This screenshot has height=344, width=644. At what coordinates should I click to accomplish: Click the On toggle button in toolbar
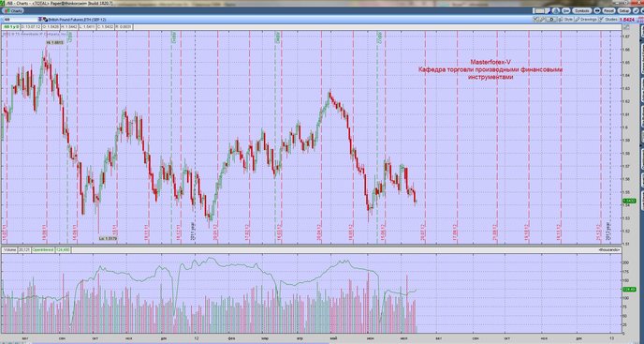pos(566,10)
